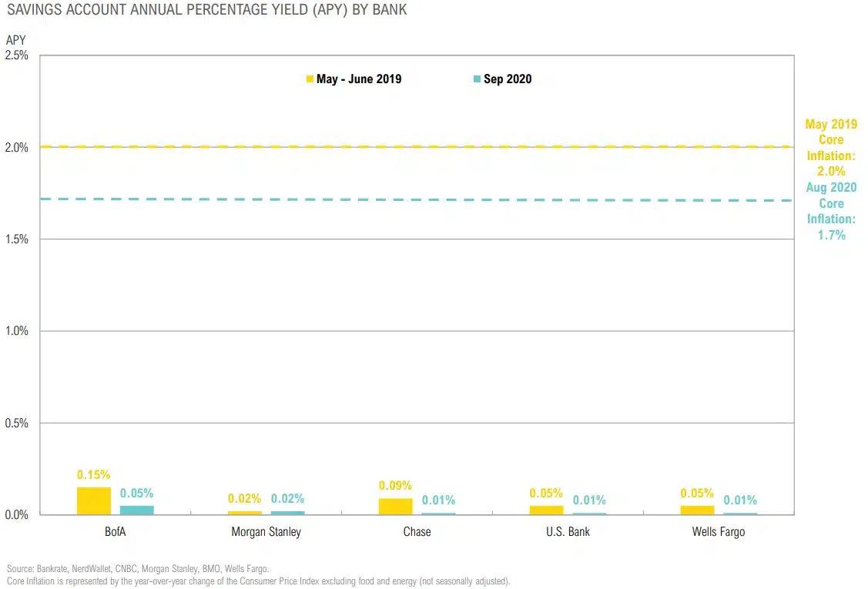Click the teal Sep 2020 legend swatch
This screenshot has height=589, width=868.
point(477,79)
